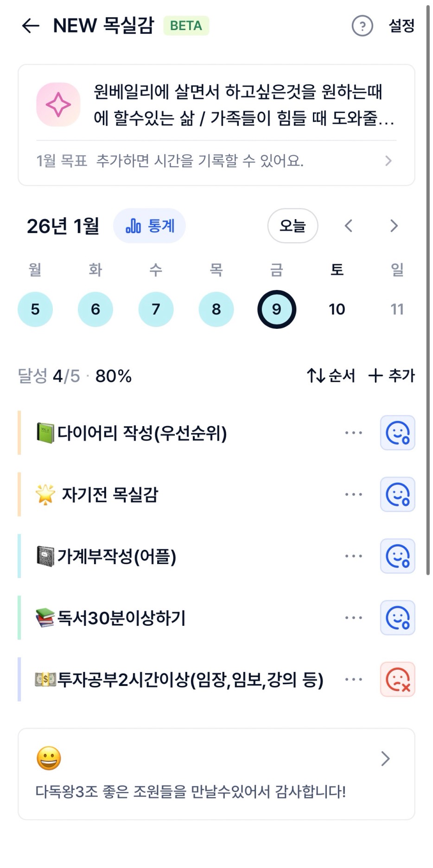The image size is (433, 868).
Task: Open help via the question mark icon
Action: [362, 26]
